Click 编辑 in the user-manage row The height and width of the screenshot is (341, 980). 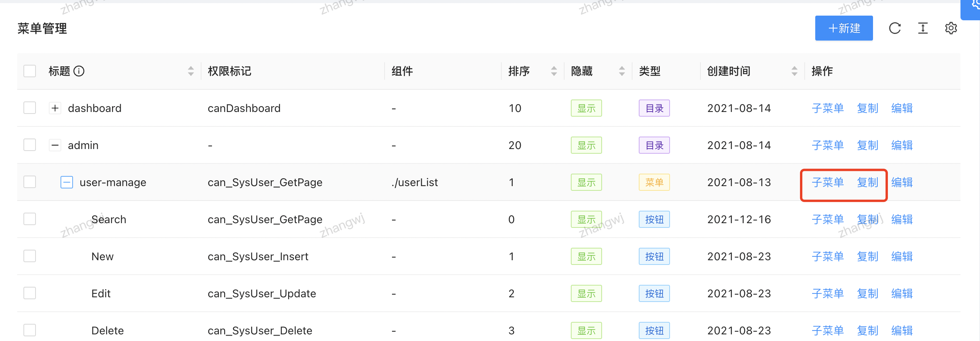902,182
